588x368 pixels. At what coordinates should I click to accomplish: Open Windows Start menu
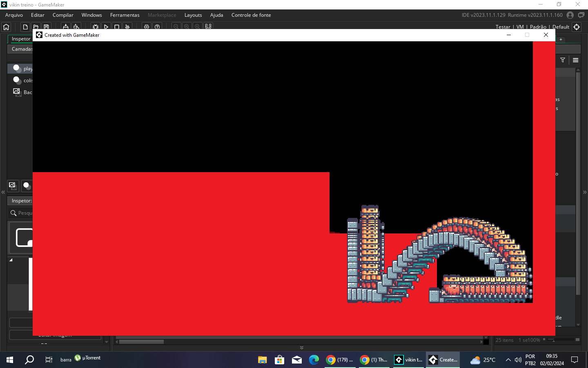10,360
